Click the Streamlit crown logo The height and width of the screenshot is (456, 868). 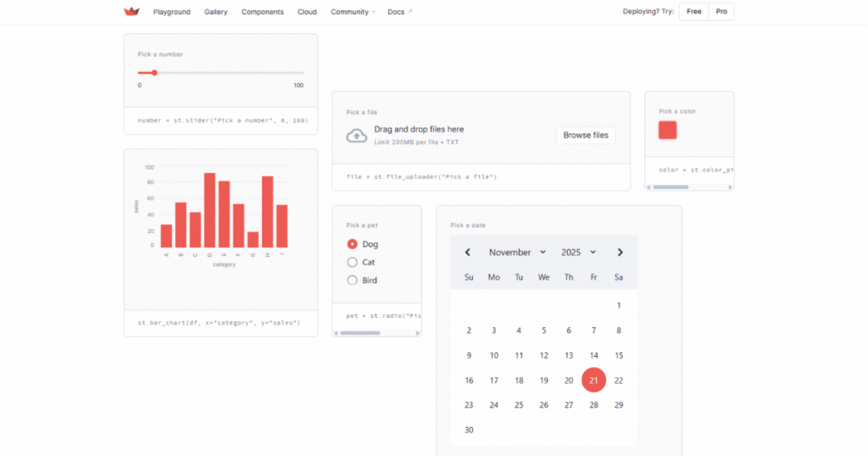click(131, 12)
